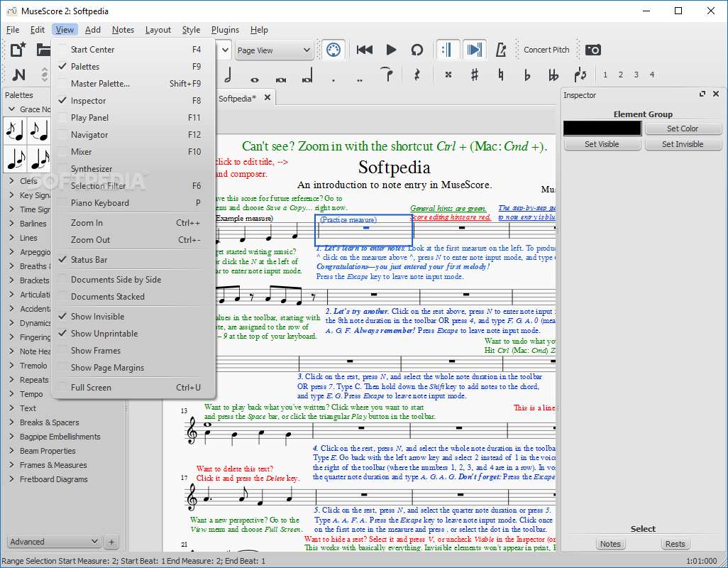Open the Edit menu

click(37, 30)
